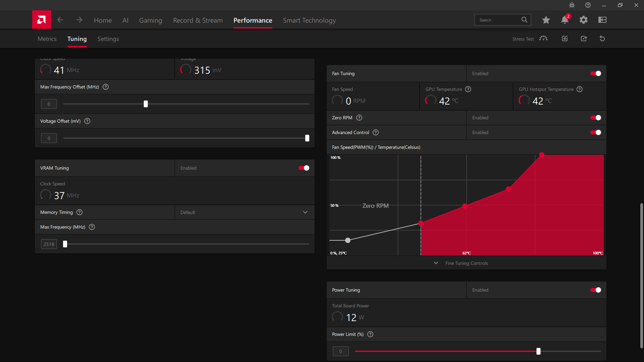Image resolution: width=644 pixels, height=362 pixels.
Task: Turn off VRAM Tuning
Action: click(304, 168)
